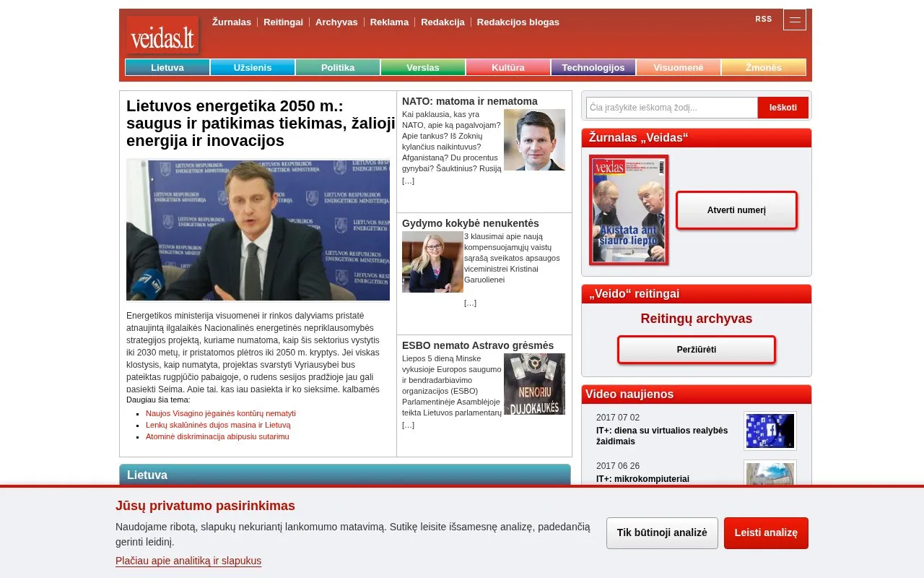The image size is (924, 578).
Task: Open link Naujos Visagino jėgainės kontūrų nematyti
Action: [221, 413]
